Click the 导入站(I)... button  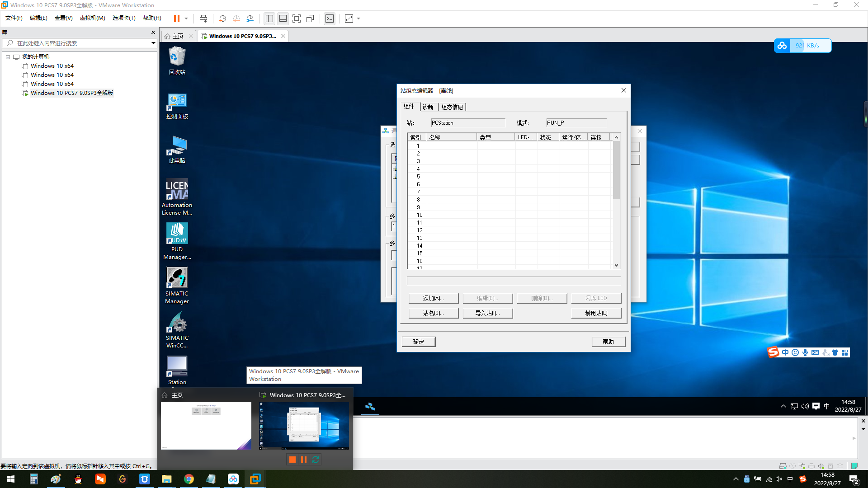point(488,313)
